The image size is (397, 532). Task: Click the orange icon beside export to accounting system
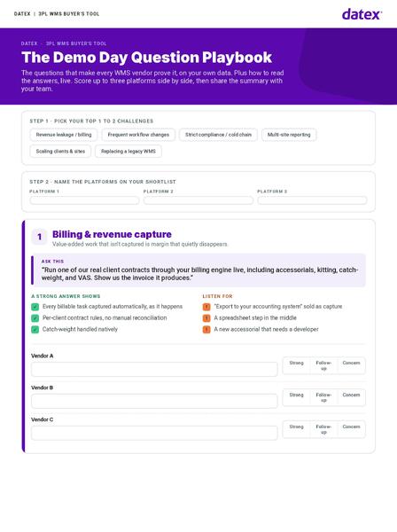tap(206, 307)
